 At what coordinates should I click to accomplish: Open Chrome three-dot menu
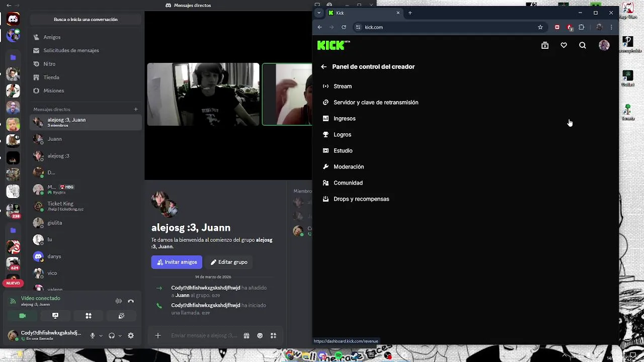(611, 27)
